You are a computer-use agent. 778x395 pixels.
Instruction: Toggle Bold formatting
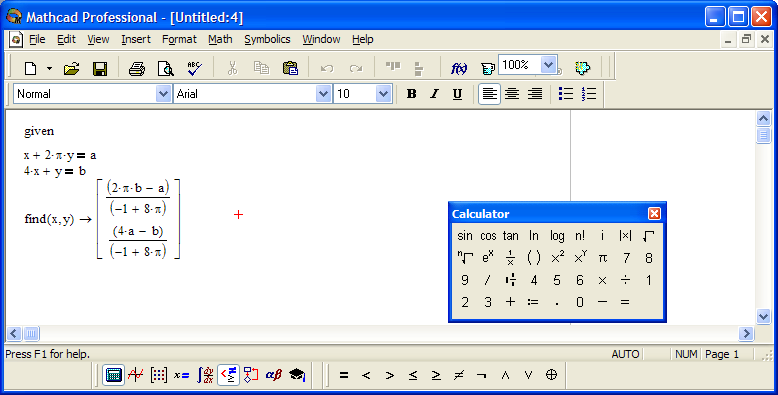pyautogui.click(x=411, y=94)
